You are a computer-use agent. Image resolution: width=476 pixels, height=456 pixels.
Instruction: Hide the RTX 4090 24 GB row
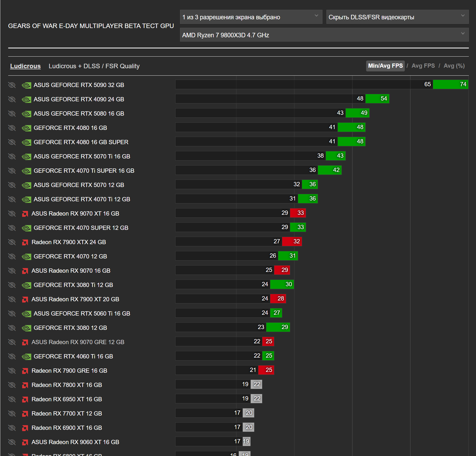(12, 99)
